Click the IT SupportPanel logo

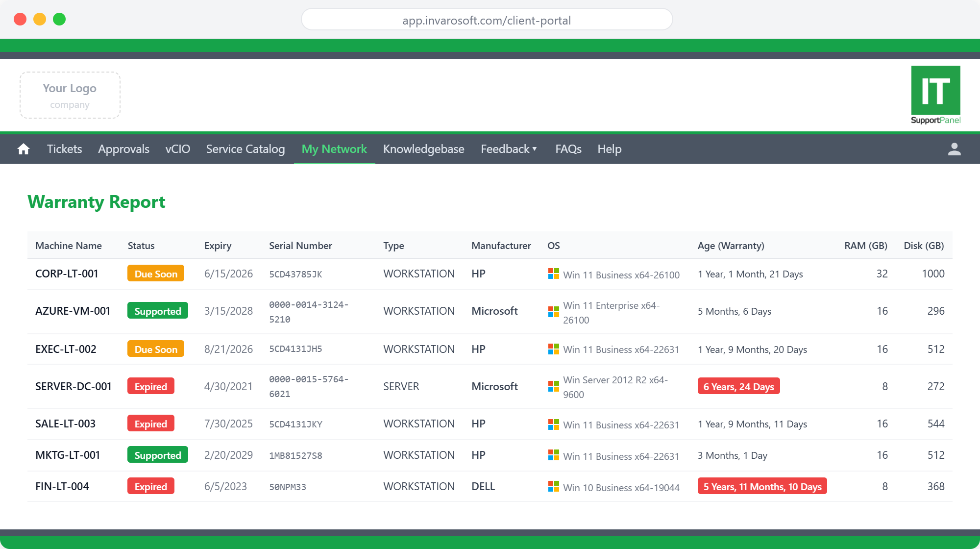pos(935,95)
